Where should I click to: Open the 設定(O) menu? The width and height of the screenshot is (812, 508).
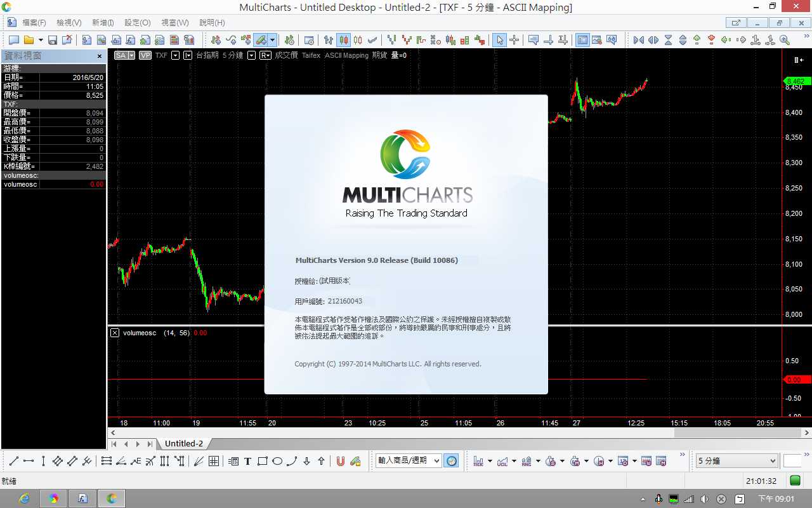[138, 22]
